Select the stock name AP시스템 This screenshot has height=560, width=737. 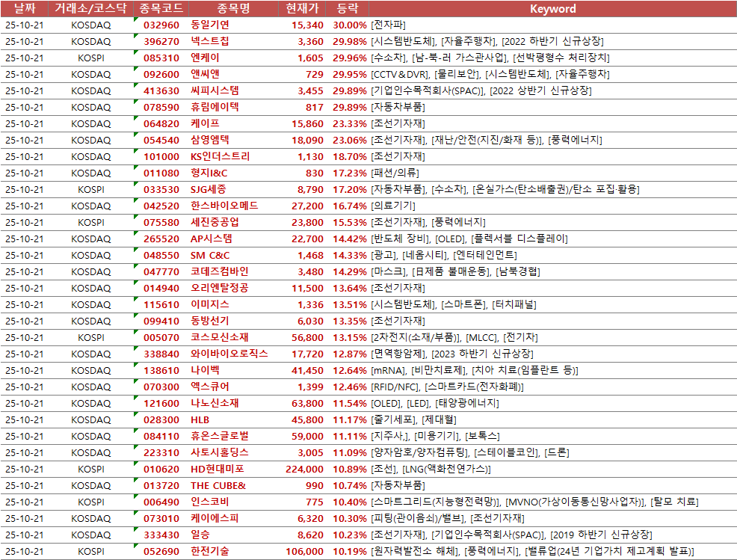(211, 239)
